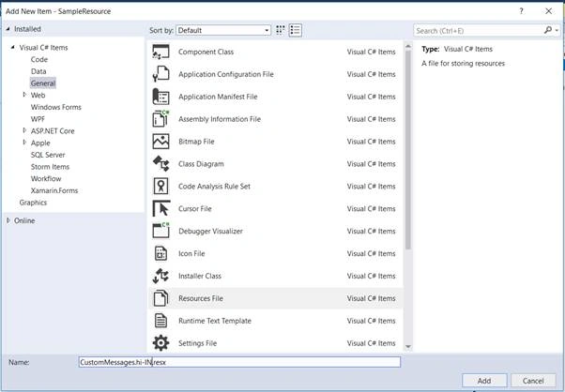Image resolution: width=565 pixels, height=392 pixels.
Task: Select the Component Class template icon
Action: coord(160,52)
